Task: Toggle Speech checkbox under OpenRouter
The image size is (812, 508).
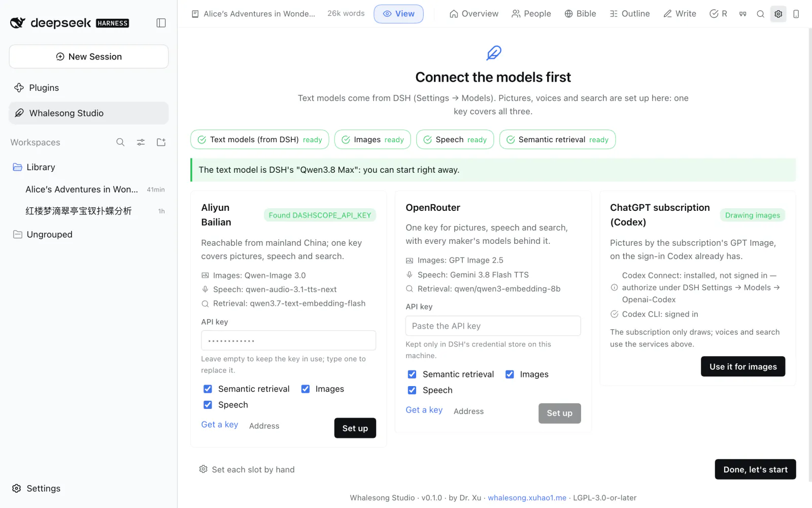Action: pos(412,390)
